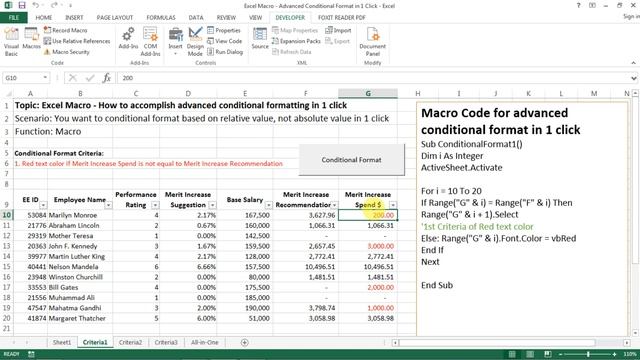The width and height of the screenshot is (640, 360).
Task: Open the FOXIT READER PDF tab
Action: tap(342, 18)
